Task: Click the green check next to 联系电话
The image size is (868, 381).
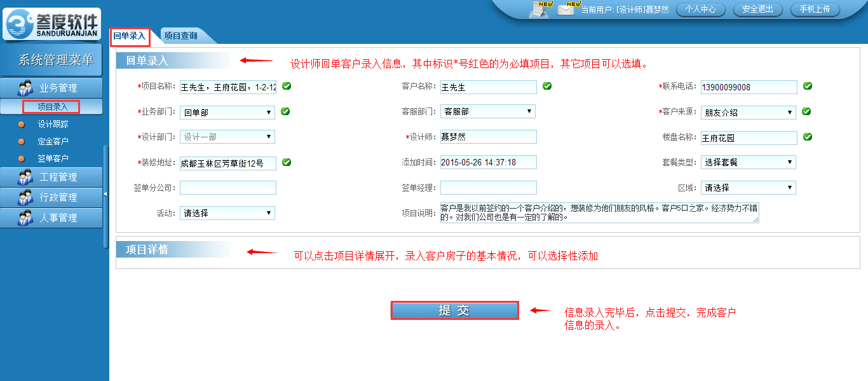Action: pyautogui.click(x=808, y=86)
